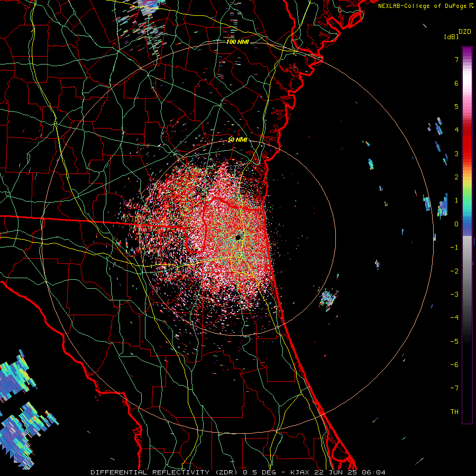Viewport: 476px width, 476px height.
Task: Click the 4 value on color scale
Action: click(x=456, y=130)
